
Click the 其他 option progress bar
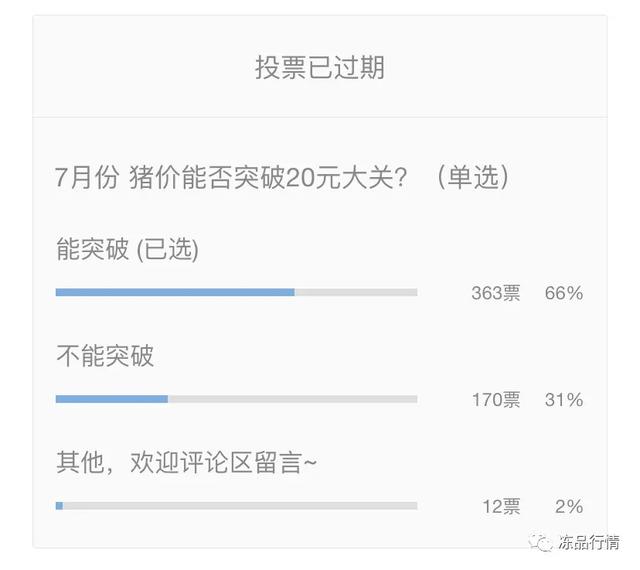point(236,506)
